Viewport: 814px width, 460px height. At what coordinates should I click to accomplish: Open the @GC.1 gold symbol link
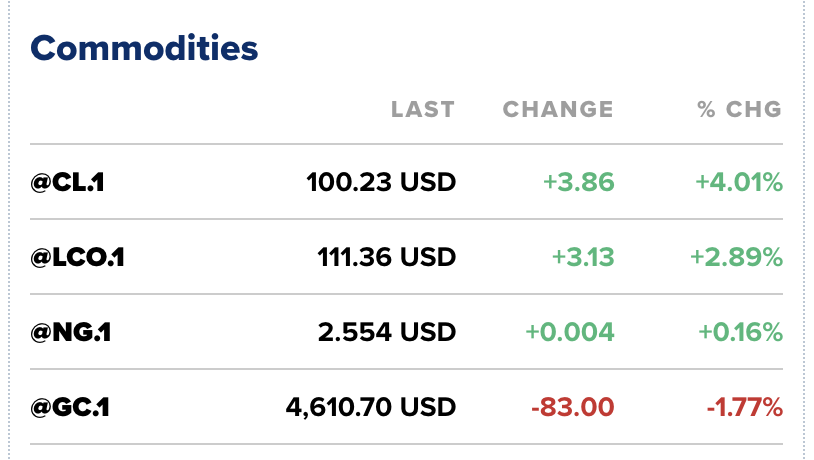(71, 407)
